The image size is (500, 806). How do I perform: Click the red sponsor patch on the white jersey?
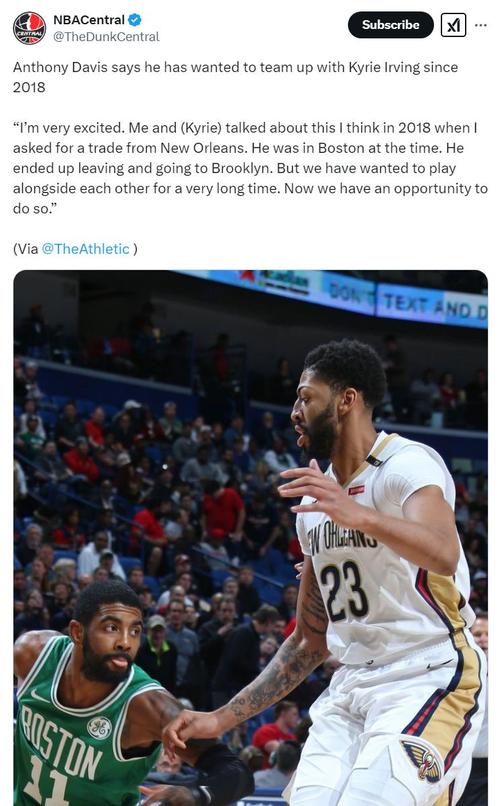(356, 490)
